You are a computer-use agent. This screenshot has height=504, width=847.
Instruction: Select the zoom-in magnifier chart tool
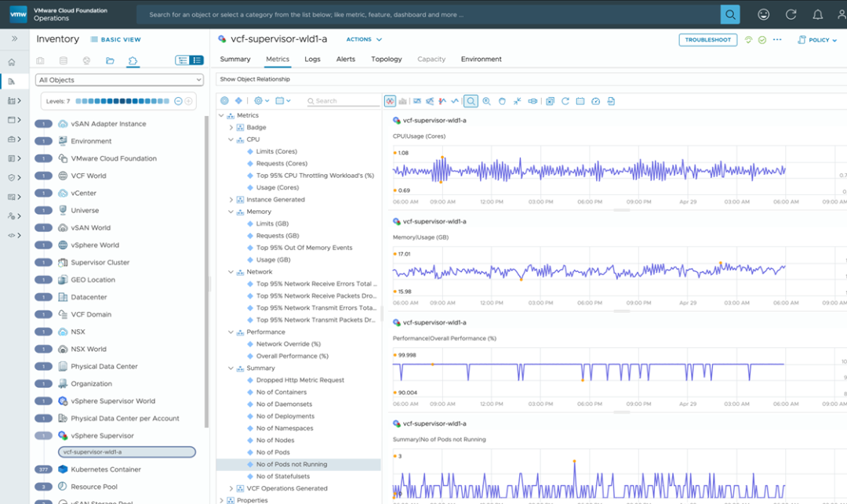pos(486,101)
